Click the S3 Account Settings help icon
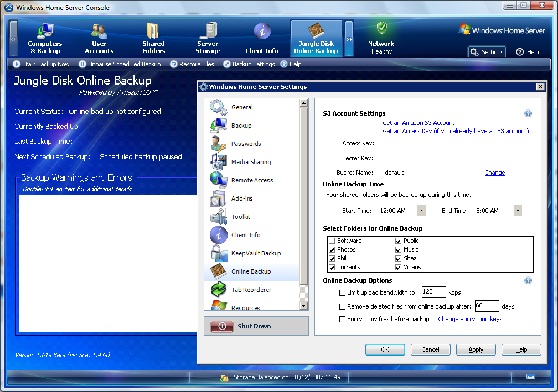Screen dimensions: 558x392 pyautogui.click(x=528, y=114)
